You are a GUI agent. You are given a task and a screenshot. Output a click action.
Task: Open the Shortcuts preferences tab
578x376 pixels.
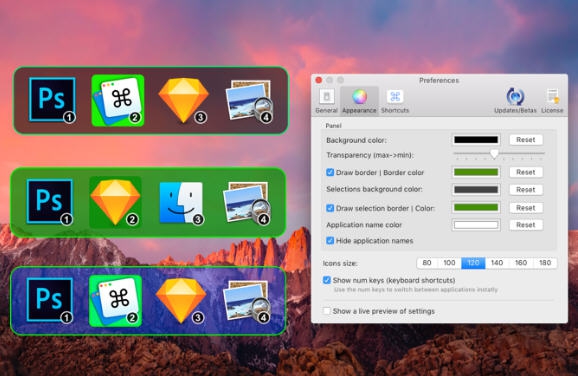click(395, 101)
